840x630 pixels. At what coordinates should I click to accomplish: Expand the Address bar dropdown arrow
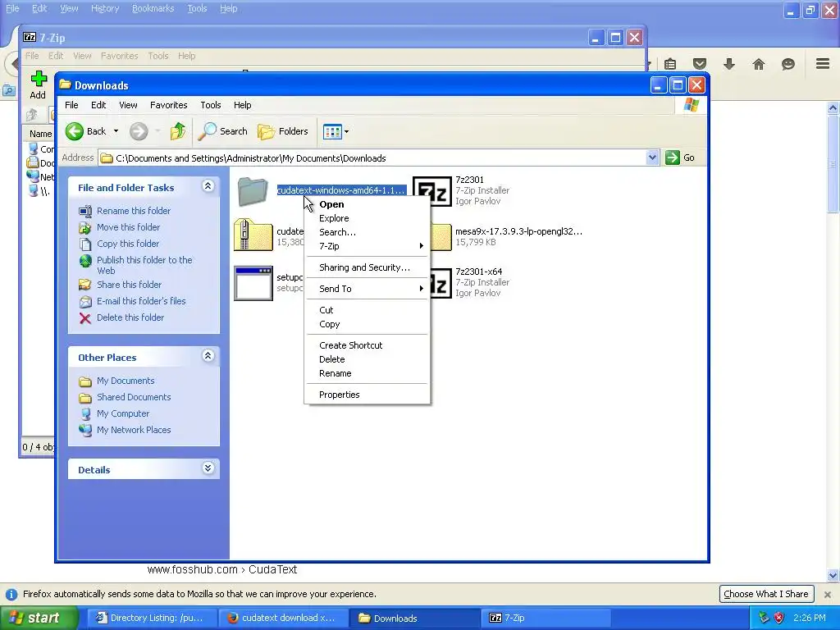pos(652,157)
